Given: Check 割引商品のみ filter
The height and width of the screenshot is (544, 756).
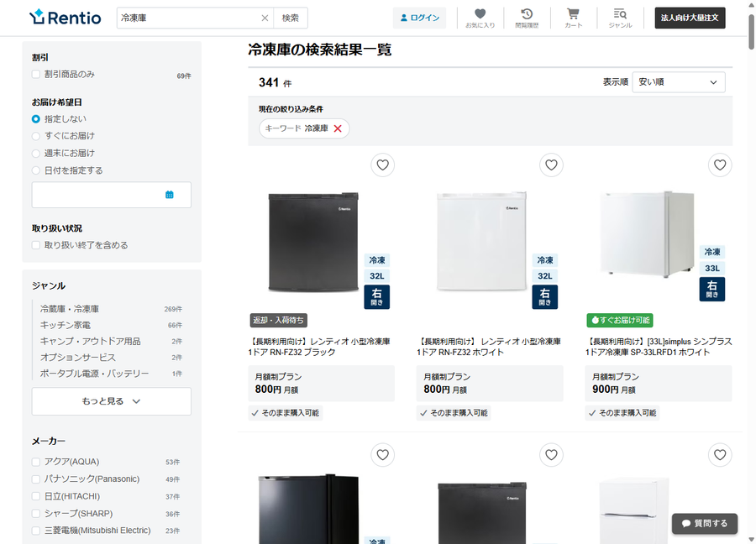Looking at the screenshot, I should (x=35, y=74).
